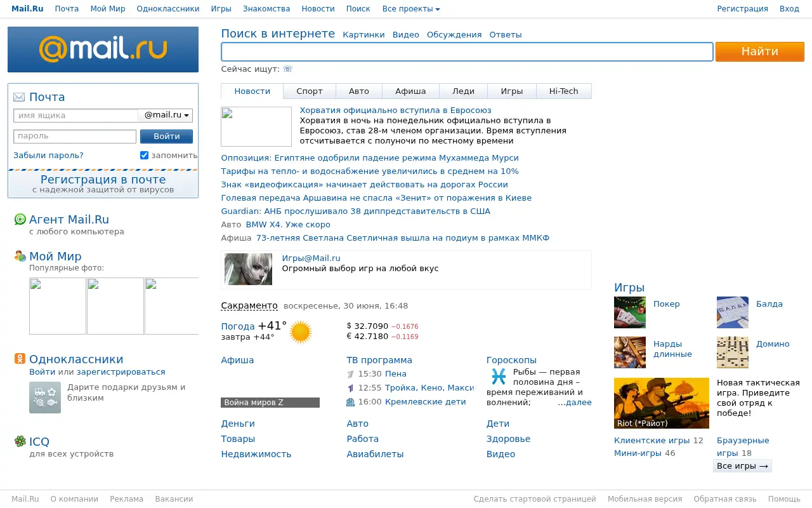Click the Pisces horoscope icon

(x=499, y=377)
